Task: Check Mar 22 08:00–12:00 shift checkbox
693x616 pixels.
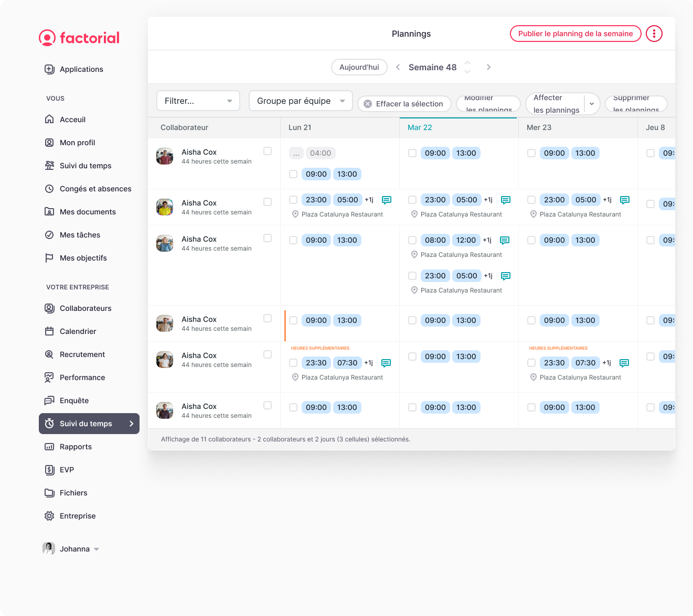Action: click(412, 240)
